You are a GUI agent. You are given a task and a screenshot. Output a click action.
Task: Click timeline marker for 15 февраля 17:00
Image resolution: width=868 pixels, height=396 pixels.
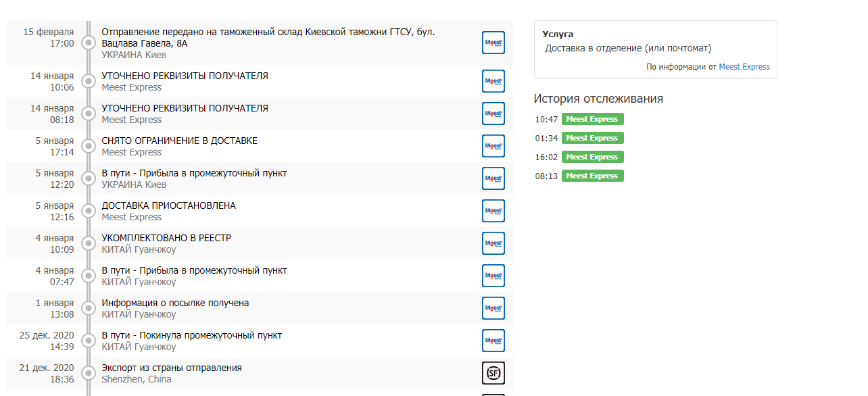88,43
